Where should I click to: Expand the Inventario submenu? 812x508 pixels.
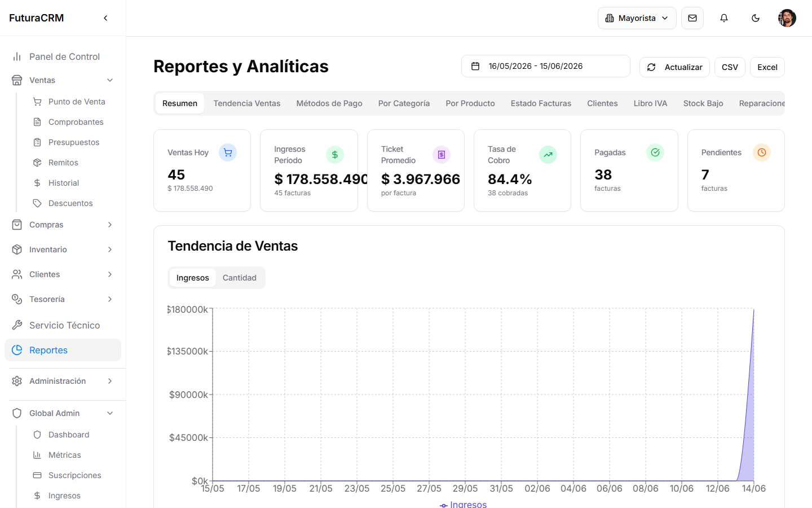[x=110, y=249]
